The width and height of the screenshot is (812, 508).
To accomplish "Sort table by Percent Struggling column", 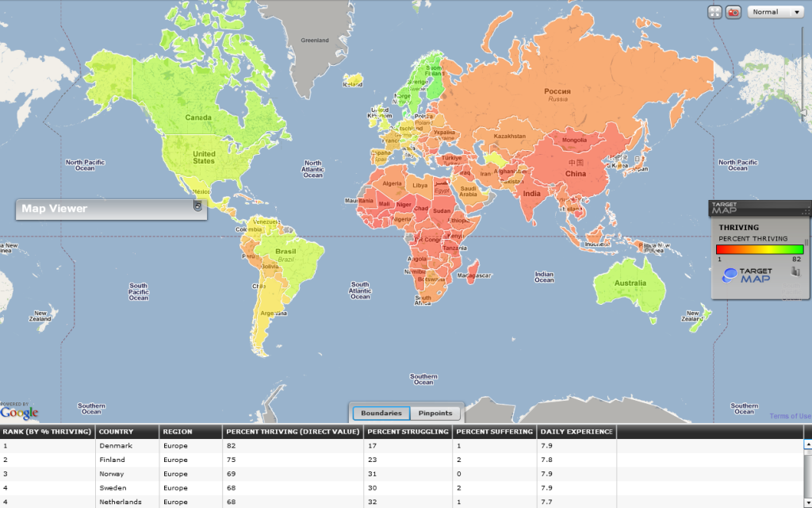I will [408, 432].
